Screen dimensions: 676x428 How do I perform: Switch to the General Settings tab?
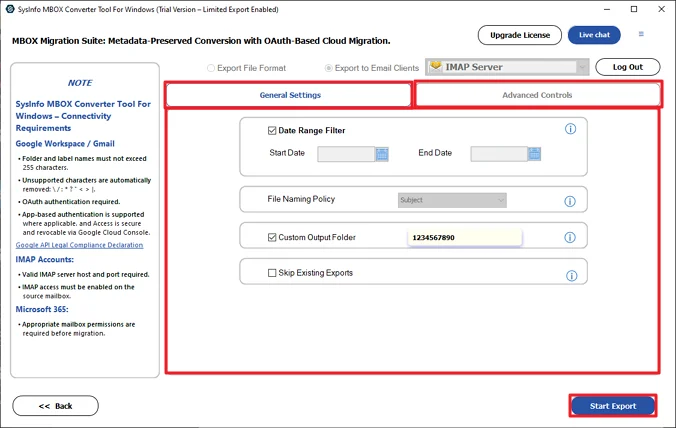tap(289, 95)
